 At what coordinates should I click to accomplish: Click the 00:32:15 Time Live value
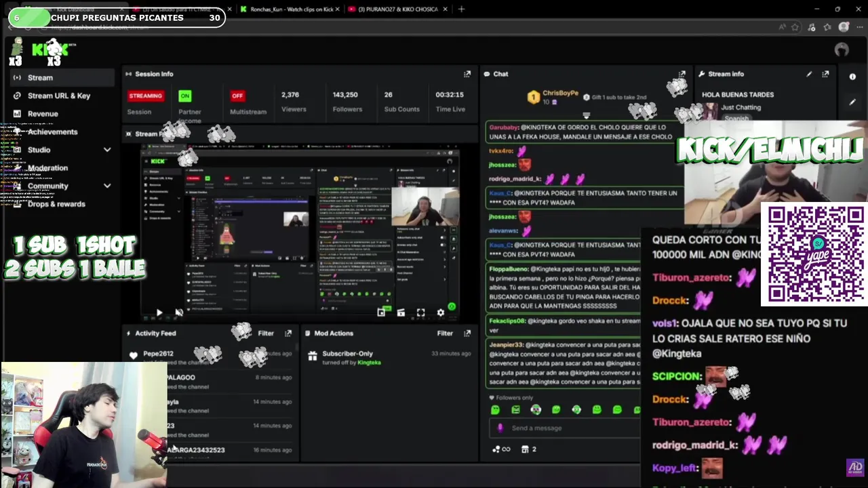(450, 95)
